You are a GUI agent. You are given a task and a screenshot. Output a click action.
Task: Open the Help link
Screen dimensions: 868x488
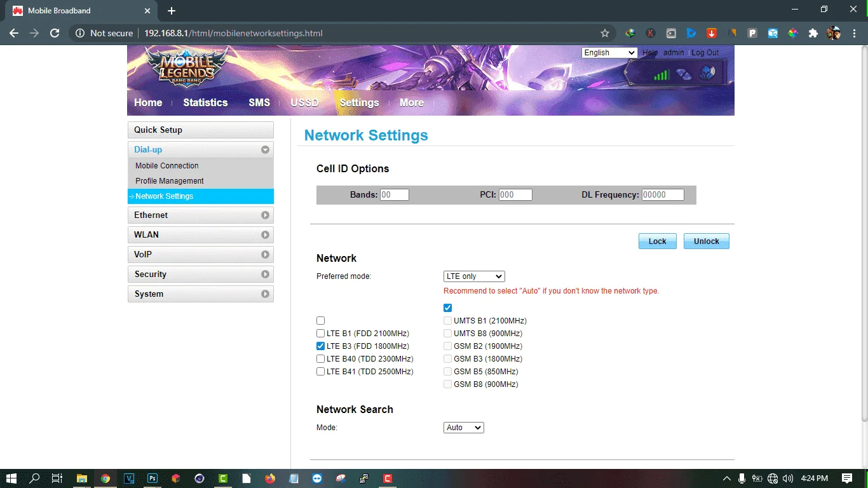[650, 53]
